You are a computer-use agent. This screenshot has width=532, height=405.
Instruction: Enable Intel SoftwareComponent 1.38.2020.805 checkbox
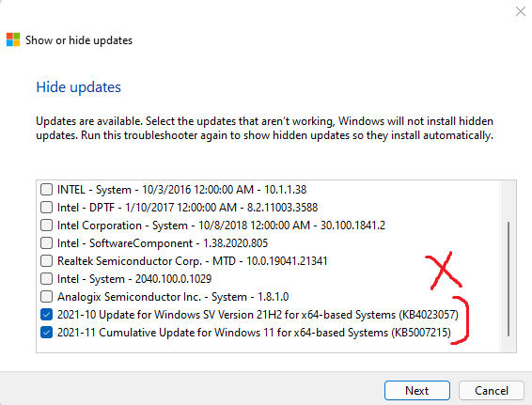tap(46, 242)
